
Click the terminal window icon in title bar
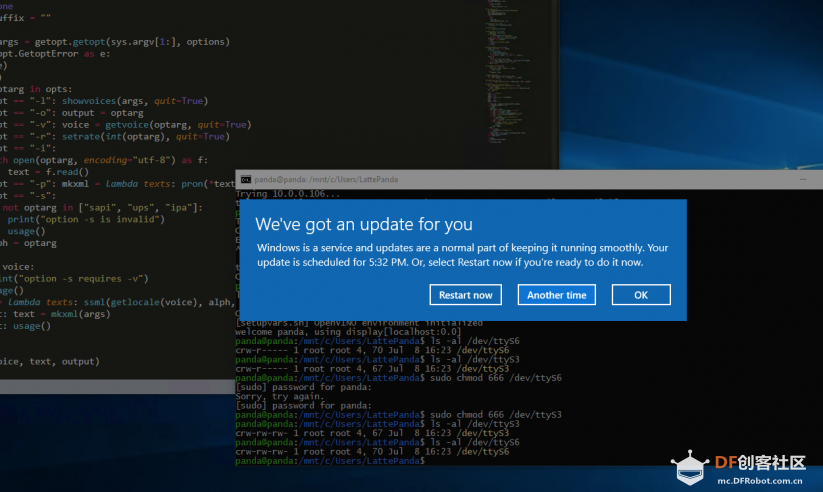point(245,180)
